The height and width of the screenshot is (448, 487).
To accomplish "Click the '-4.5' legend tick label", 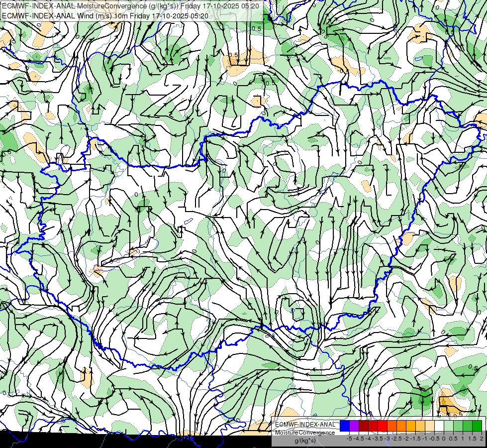I will click(359, 439).
